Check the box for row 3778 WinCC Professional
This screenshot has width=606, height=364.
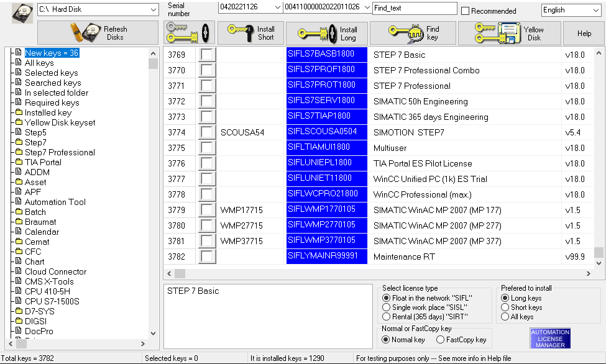[207, 194]
